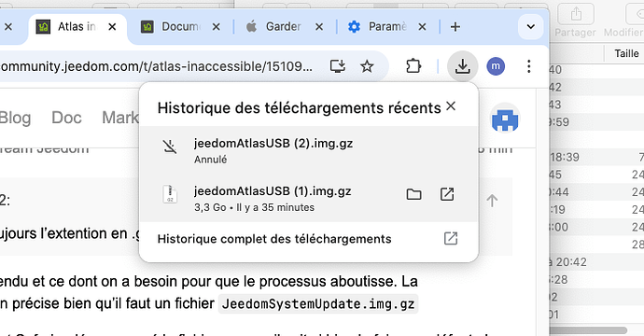
Task: Open the Doc link in site navigation
Action: (x=66, y=119)
